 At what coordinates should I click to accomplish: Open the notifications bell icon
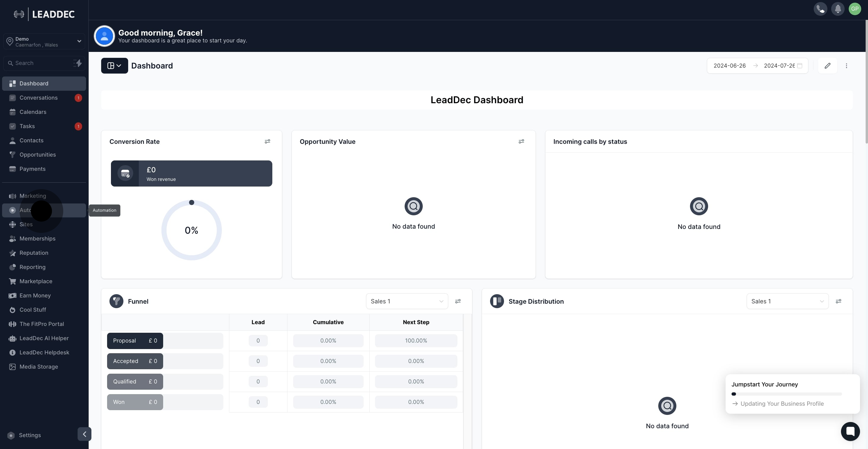[x=838, y=9]
